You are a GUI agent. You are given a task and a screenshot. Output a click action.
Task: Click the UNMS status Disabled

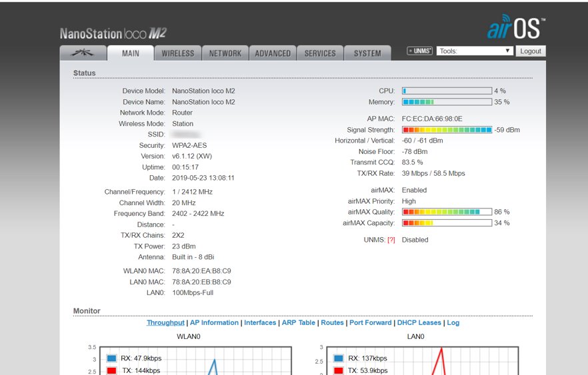(x=415, y=240)
